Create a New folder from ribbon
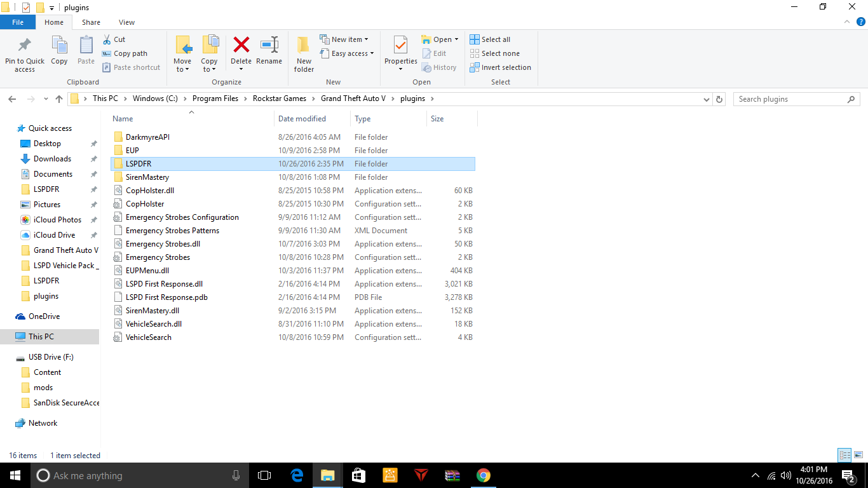Viewport: 868px width, 488px height. pyautogui.click(x=304, y=53)
